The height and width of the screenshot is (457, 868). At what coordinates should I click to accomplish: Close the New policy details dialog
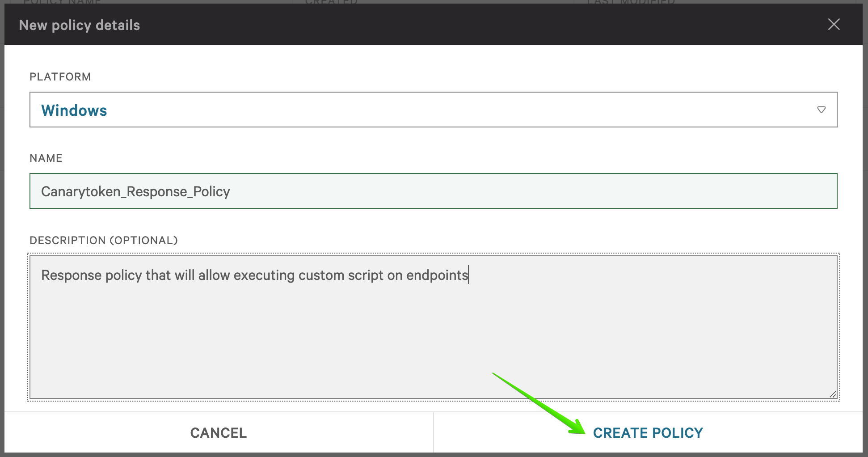coord(834,25)
